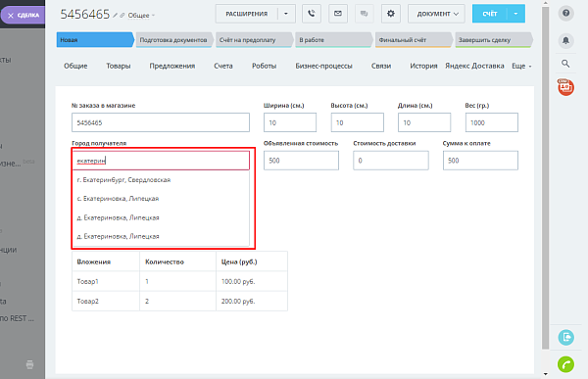Click the Цена (руб.) column header
The width and height of the screenshot is (588, 379).
point(252,261)
